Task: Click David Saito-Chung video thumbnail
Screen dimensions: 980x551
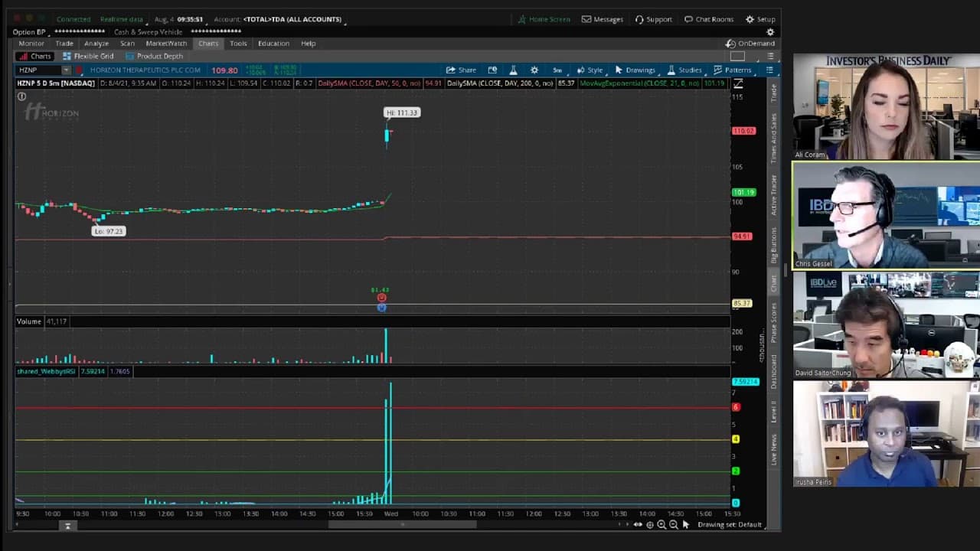Action: coord(886,324)
